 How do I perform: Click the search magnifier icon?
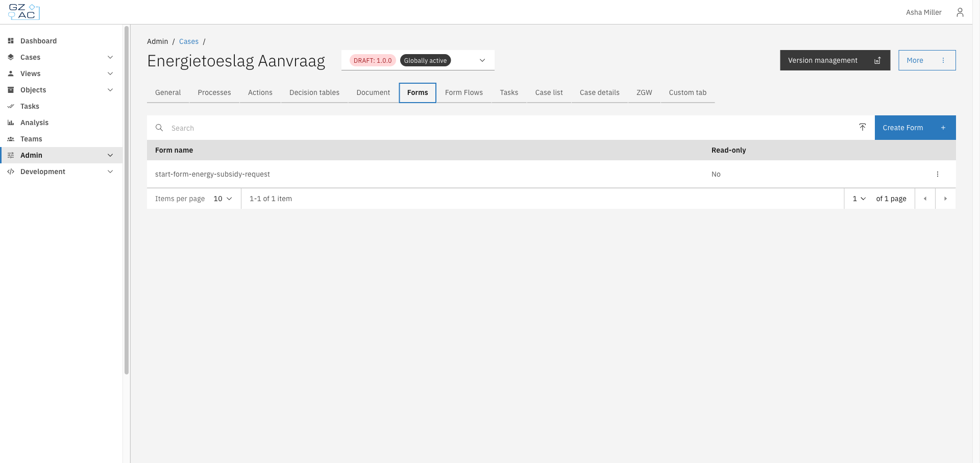pyautogui.click(x=159, y=128)
